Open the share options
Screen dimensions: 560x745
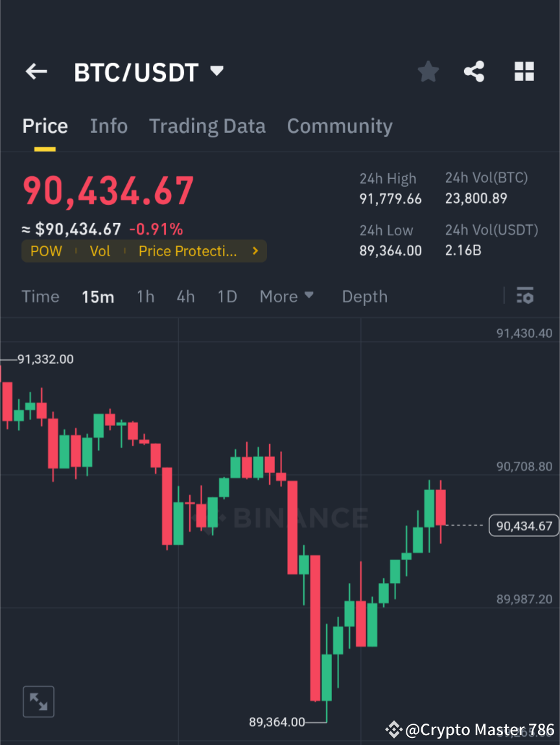point(474,71)
